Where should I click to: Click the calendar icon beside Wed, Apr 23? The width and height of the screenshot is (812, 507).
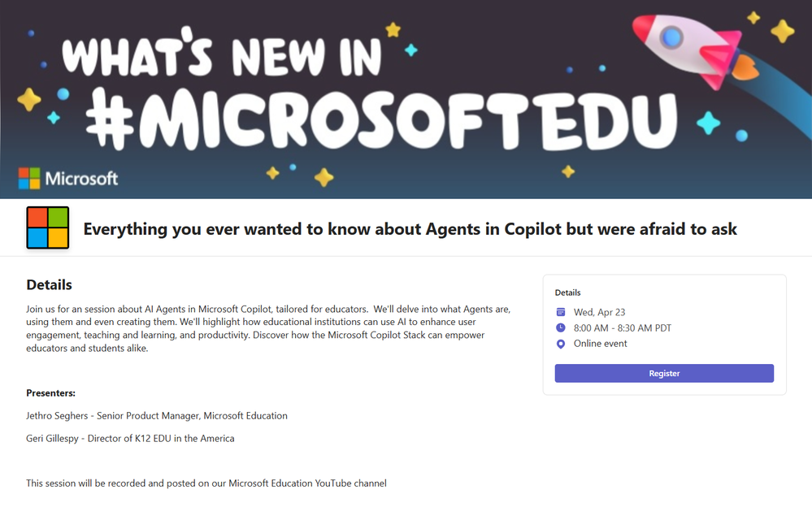click(x=560, y=312)
